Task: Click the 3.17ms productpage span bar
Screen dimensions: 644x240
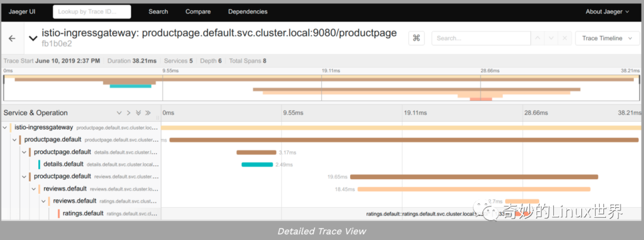Action: (256, 152)
